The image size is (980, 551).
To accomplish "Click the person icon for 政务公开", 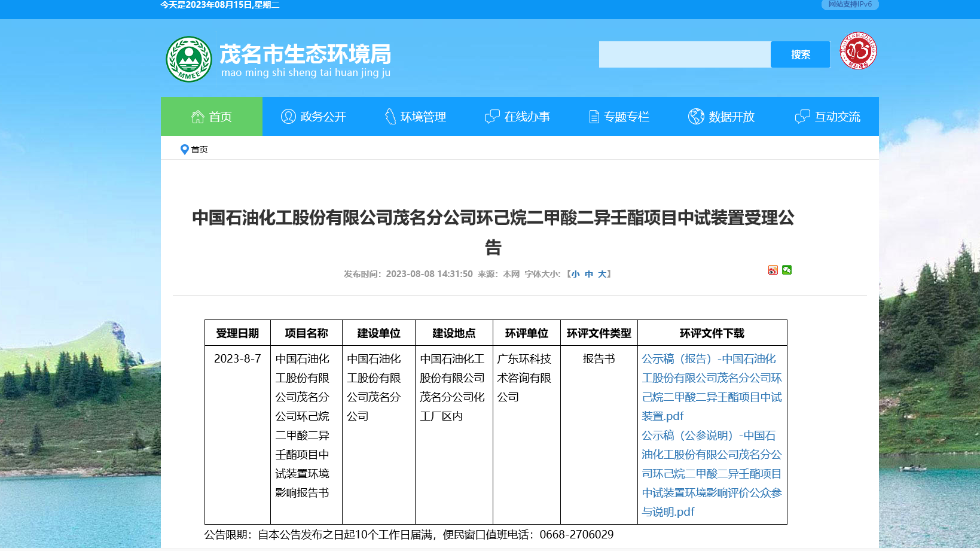I will pyautogui.click(x=288, y=117).
